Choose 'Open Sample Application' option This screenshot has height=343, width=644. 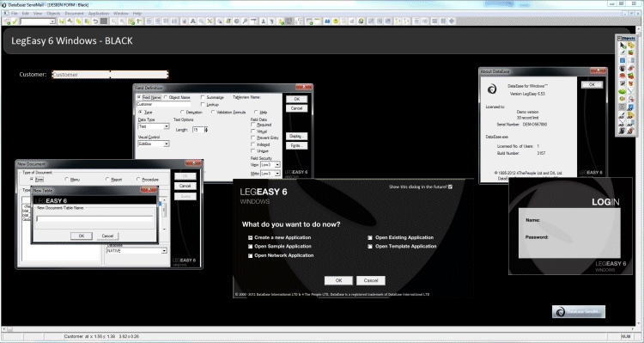click(250, 247)
